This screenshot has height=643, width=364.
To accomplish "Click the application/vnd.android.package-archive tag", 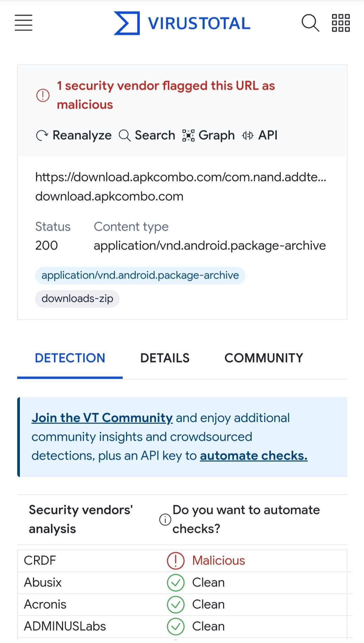I will pos(140,275).
